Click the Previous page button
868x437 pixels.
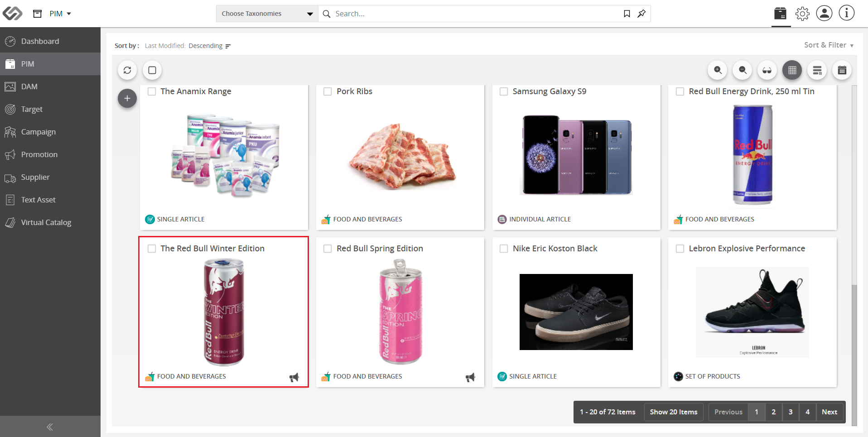coord(728,412)
